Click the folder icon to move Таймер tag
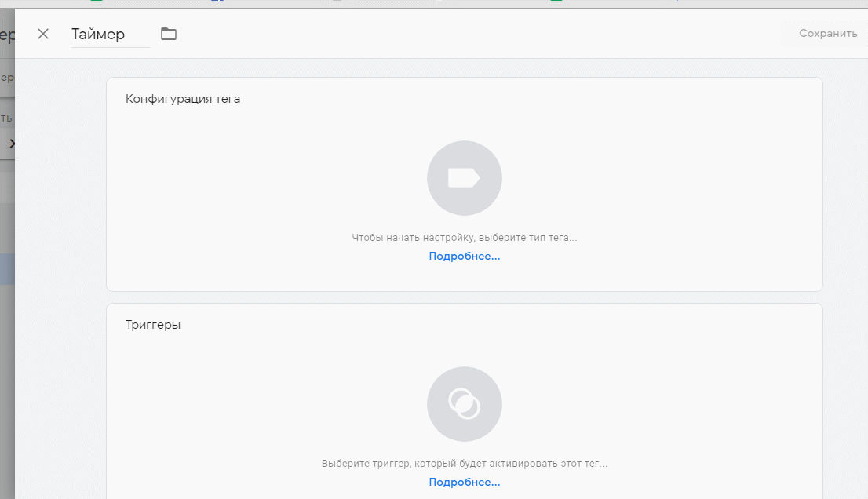 tap(168, 34)
